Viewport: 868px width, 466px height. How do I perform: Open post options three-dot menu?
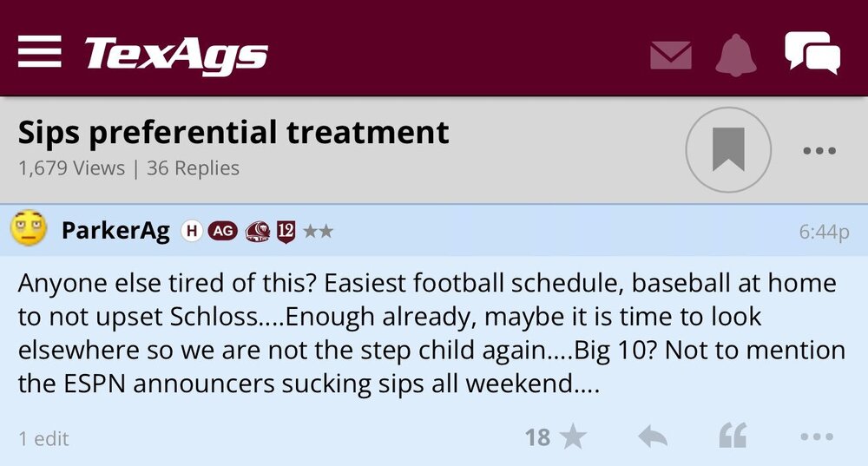coord(817,437)
